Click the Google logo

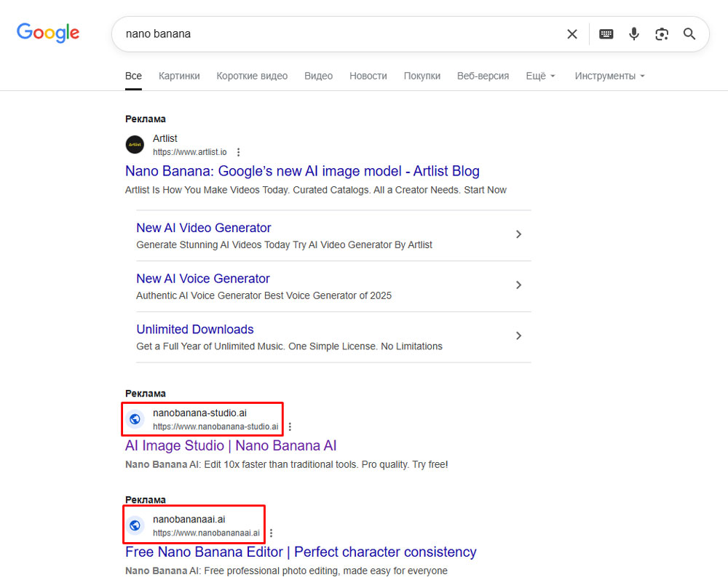[48, 33]
